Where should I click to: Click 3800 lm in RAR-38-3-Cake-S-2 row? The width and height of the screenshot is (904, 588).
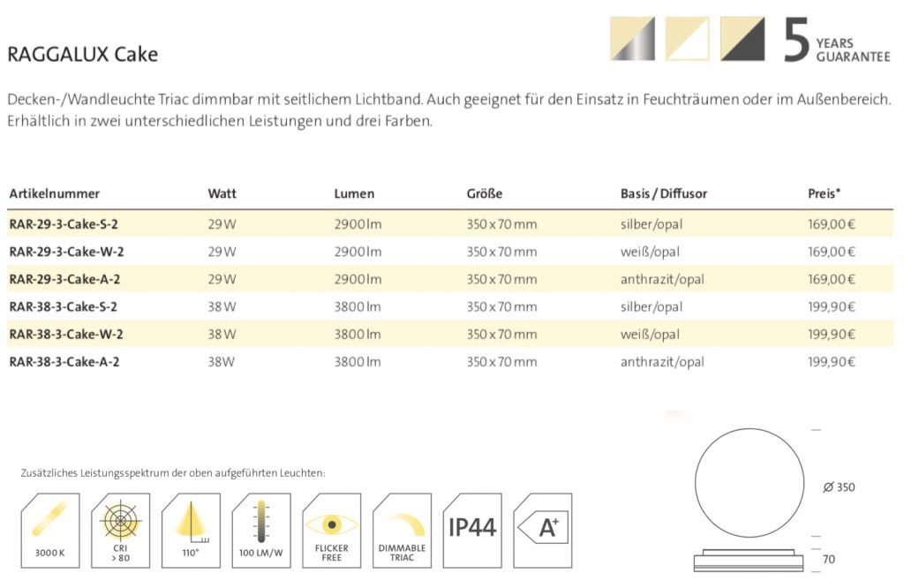point(358,306)
